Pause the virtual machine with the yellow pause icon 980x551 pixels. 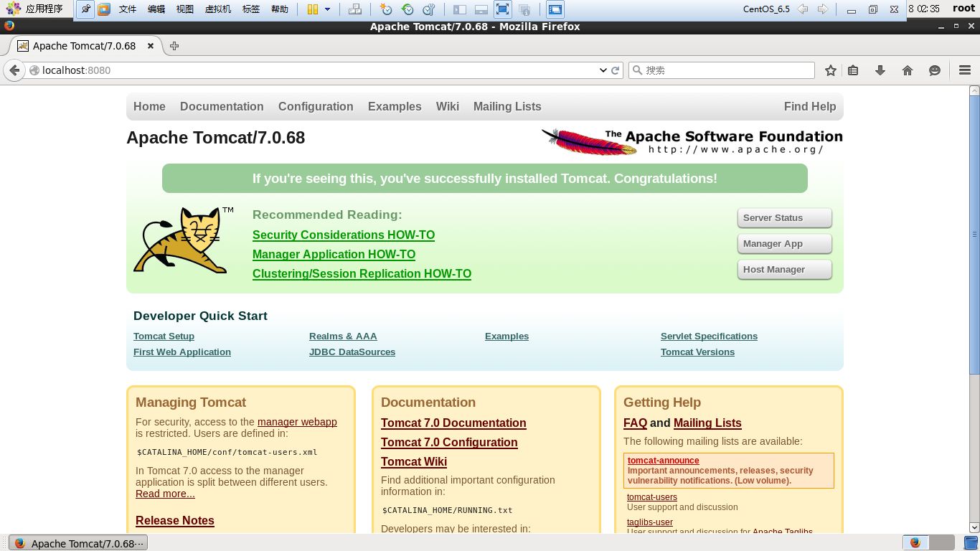[x=312, y=9]
